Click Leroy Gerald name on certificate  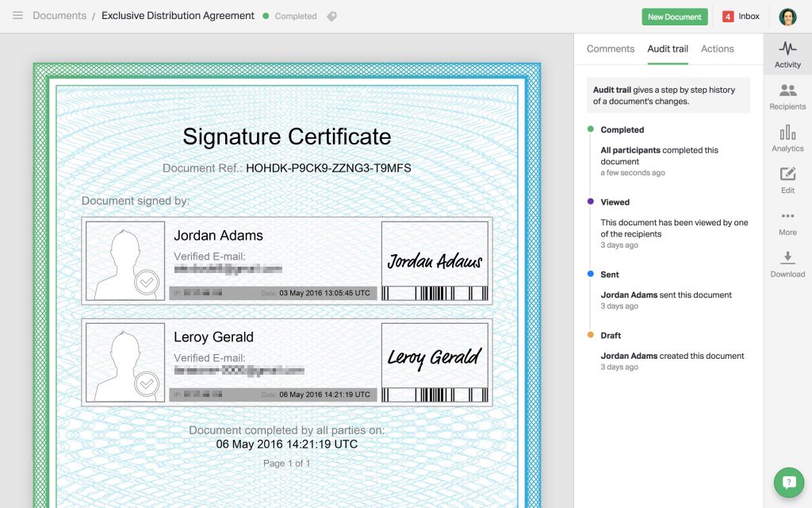pos(213,337)
